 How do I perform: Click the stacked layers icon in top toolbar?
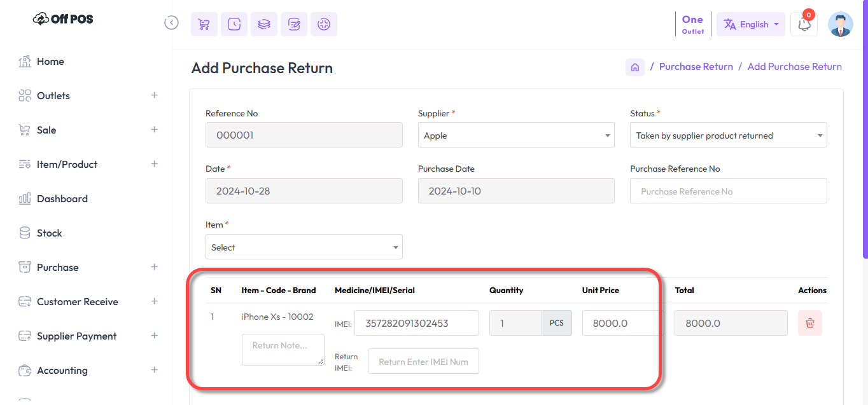263,24
